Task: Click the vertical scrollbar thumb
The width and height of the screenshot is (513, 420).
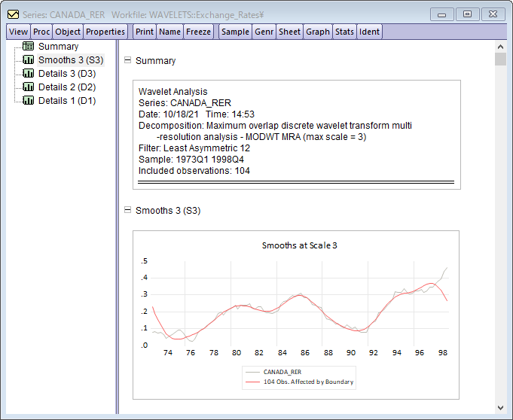Action: pyautogui.click(x=500, y=59)
